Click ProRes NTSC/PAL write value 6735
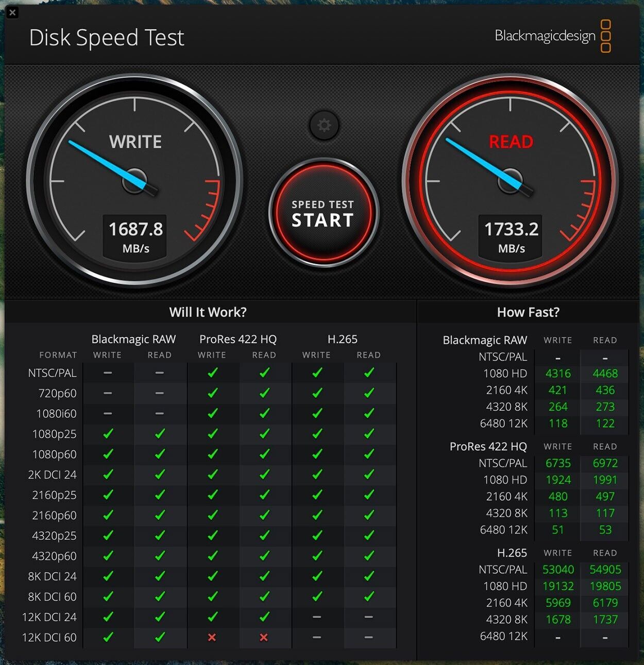 (558, 463)
